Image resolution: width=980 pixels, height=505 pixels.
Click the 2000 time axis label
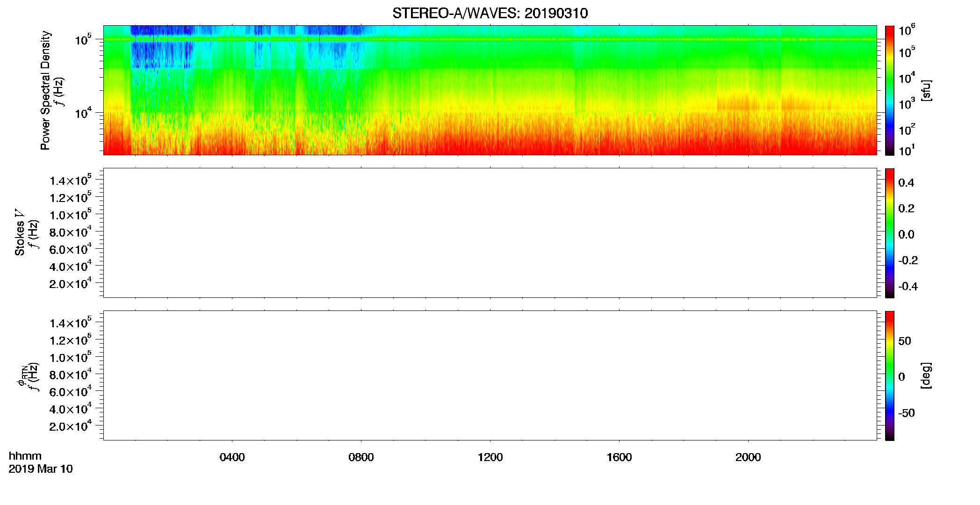tap(748, 457)
